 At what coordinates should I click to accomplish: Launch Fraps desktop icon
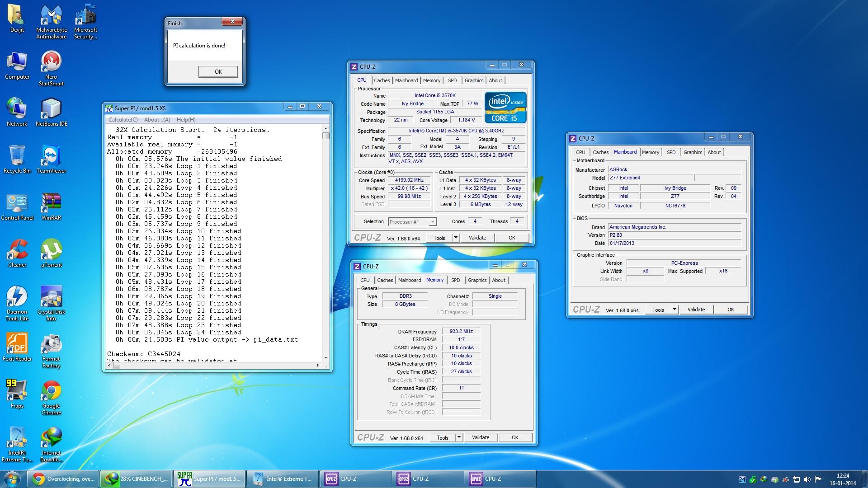point(17,394)
